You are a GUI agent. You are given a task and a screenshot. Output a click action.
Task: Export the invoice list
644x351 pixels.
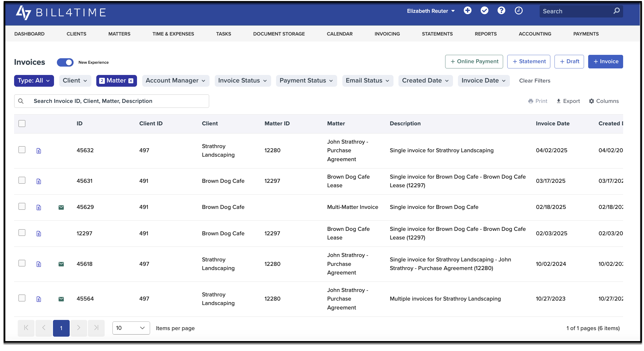click(568, 101)
